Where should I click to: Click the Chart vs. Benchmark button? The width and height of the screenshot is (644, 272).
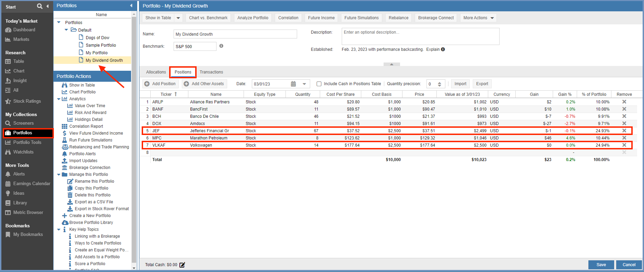click(x=208, y=18)
